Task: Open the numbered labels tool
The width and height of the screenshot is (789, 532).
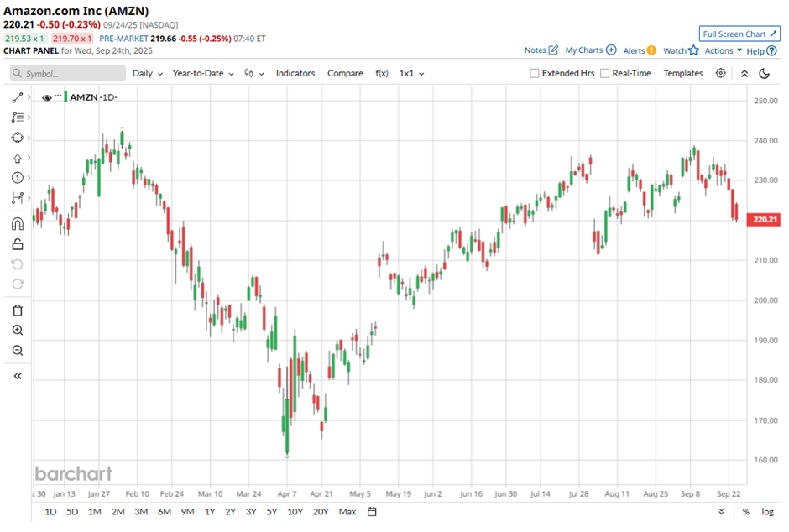Action: pos(18,178)
